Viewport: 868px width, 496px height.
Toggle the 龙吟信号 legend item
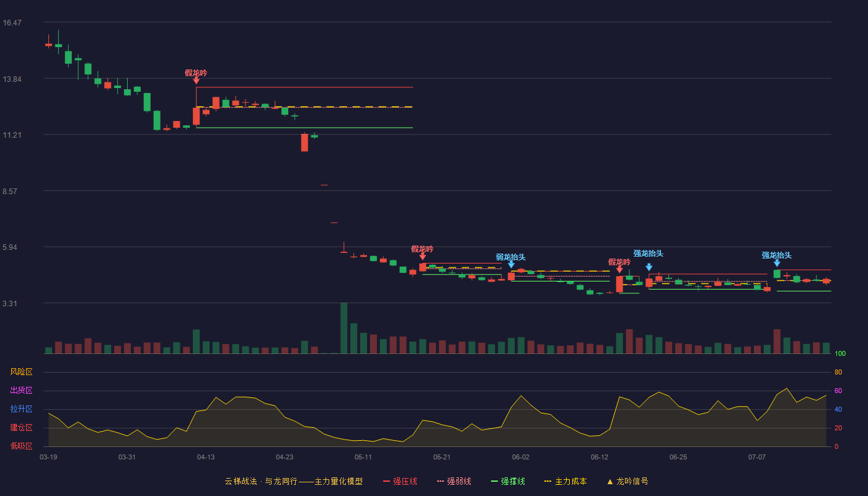[x=627, y=481]
